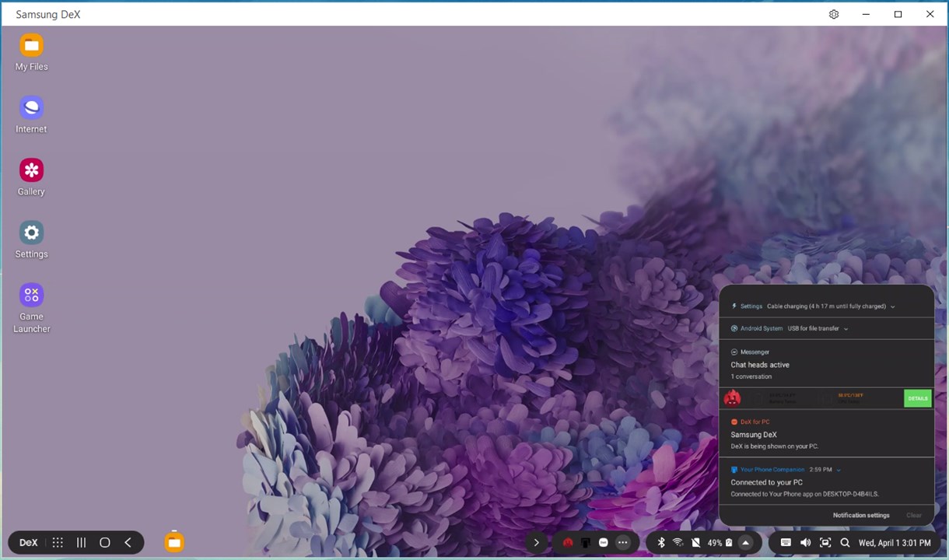The height and width of the screenshot is (560, 949).
Task: Click '1 conversation' text in Messenger notification
Action: point(751,376)
